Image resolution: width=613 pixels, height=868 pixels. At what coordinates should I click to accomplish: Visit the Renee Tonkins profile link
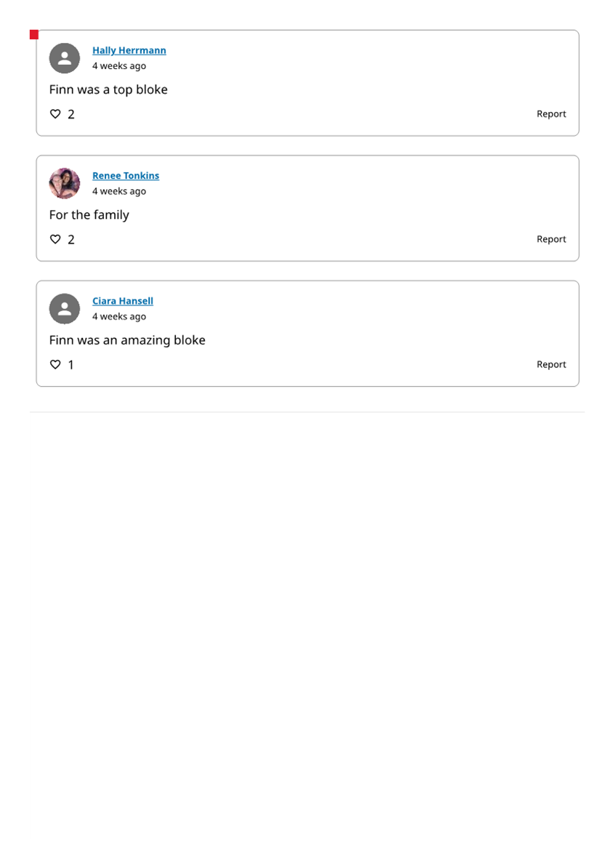126,175
